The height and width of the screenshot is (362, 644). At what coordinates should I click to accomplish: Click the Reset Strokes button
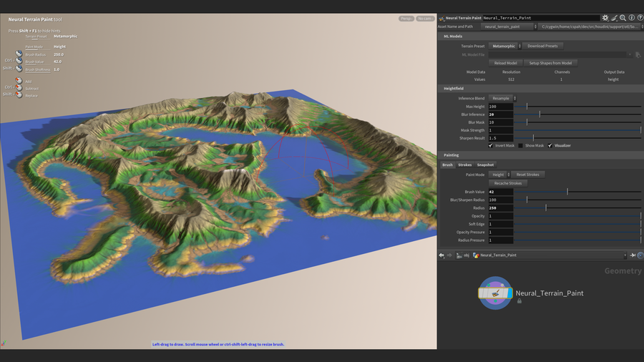(x=528, y=174)
